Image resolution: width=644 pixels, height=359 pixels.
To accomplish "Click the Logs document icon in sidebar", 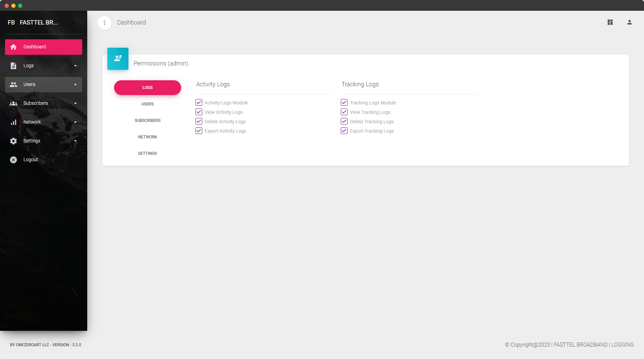I will point(13,66).
